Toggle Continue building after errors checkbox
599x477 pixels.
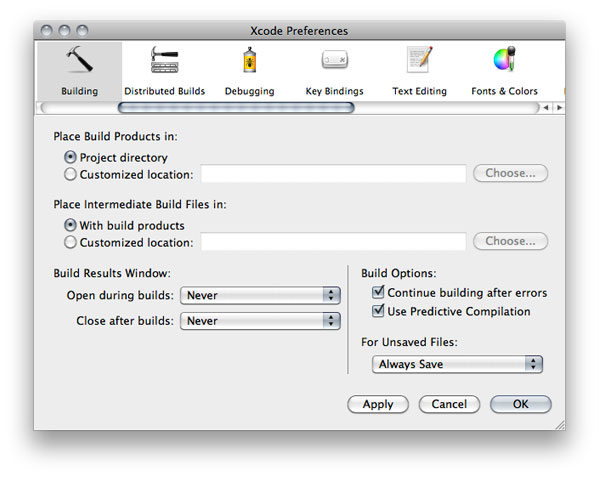[x=378, y=292]
